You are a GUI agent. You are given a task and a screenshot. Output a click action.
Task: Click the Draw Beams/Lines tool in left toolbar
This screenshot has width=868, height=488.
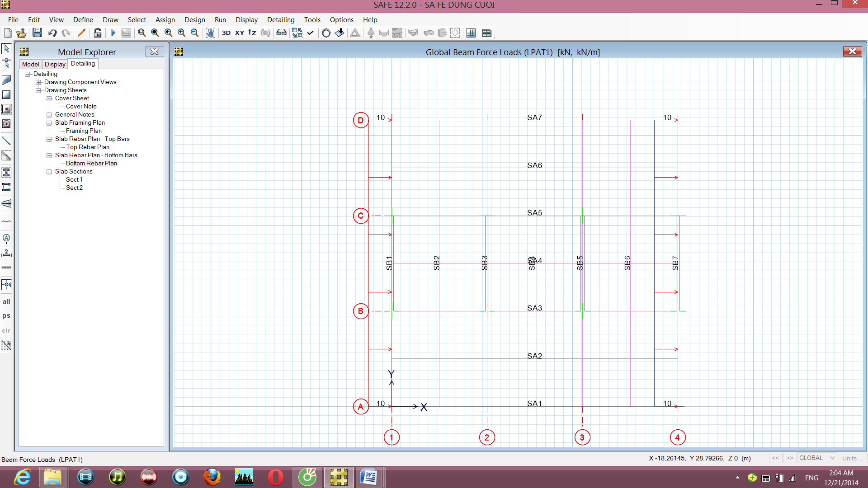tap(6, 141)
